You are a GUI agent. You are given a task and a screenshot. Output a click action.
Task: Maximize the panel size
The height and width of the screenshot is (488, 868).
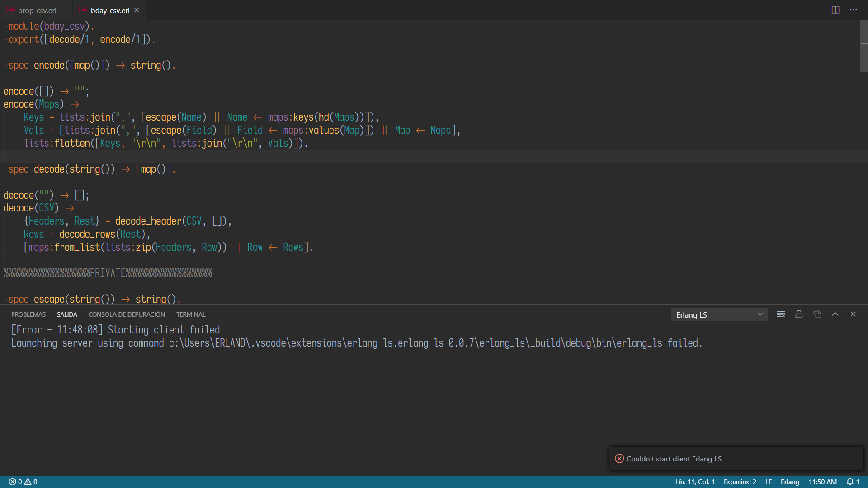(x=835, y=314)
